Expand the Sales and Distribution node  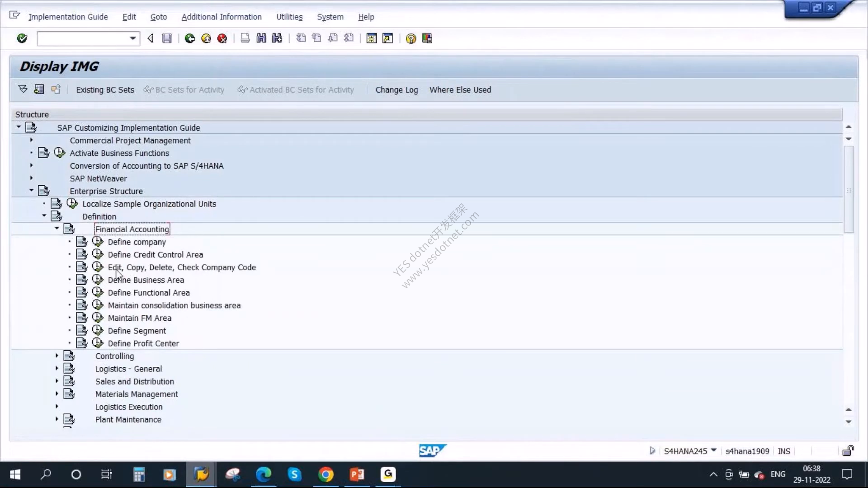coord(57,381)
